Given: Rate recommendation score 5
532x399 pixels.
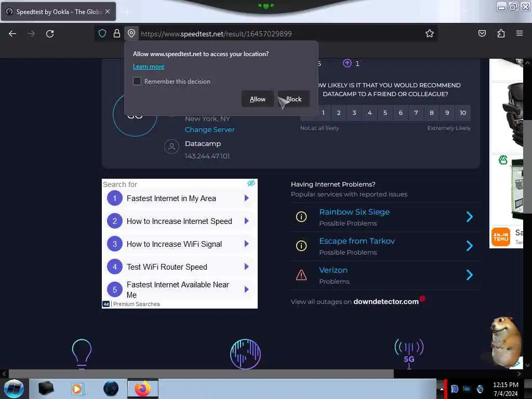Looking at the screenshot, I should click(385, 113).
